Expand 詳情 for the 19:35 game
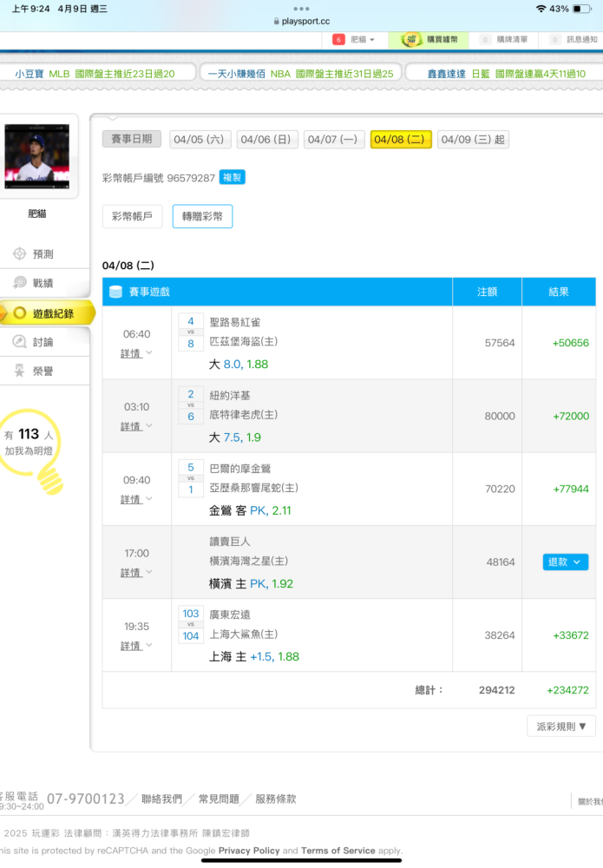Screen dimensions: 603x868 click(x=136, y=646)
